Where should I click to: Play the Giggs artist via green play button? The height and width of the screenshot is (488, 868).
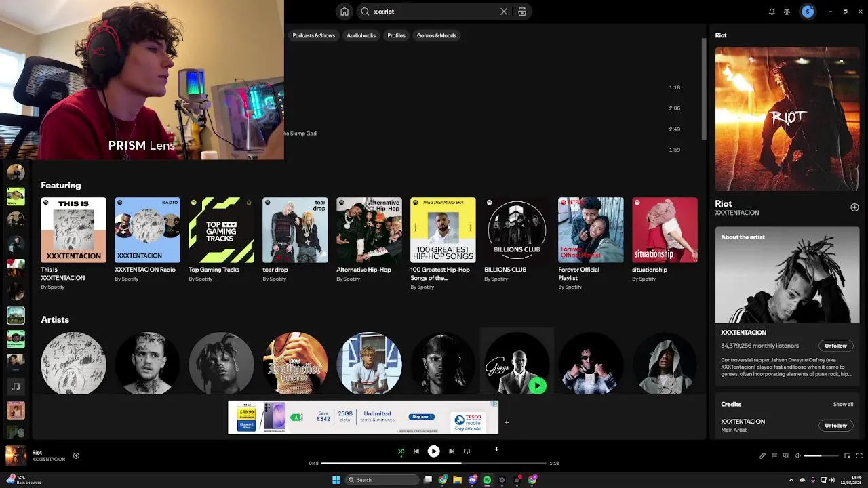537,386
